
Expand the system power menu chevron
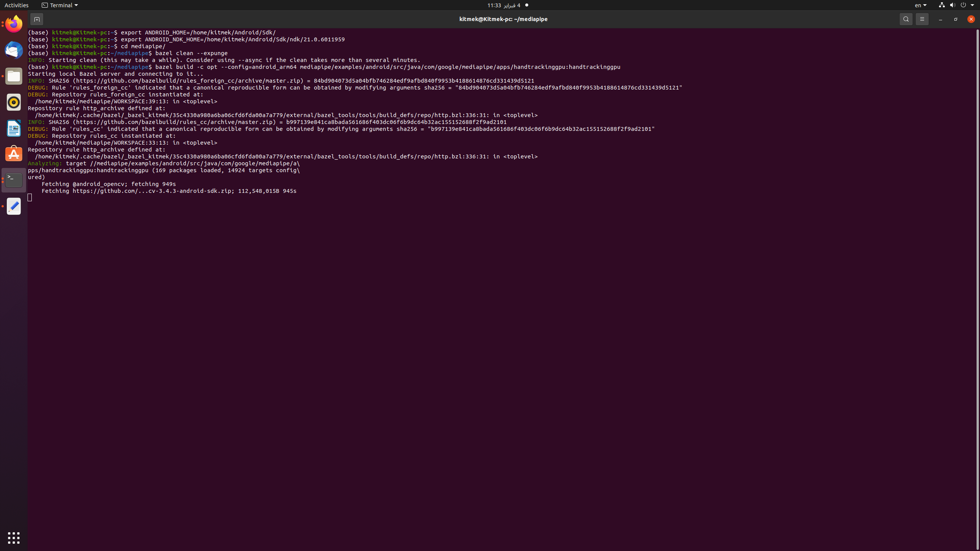(x=973, y=5)
